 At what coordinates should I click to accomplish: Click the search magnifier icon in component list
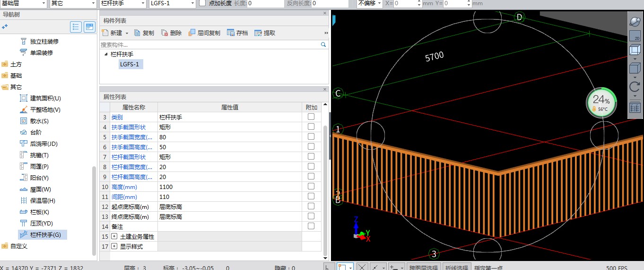pos(323,45)
